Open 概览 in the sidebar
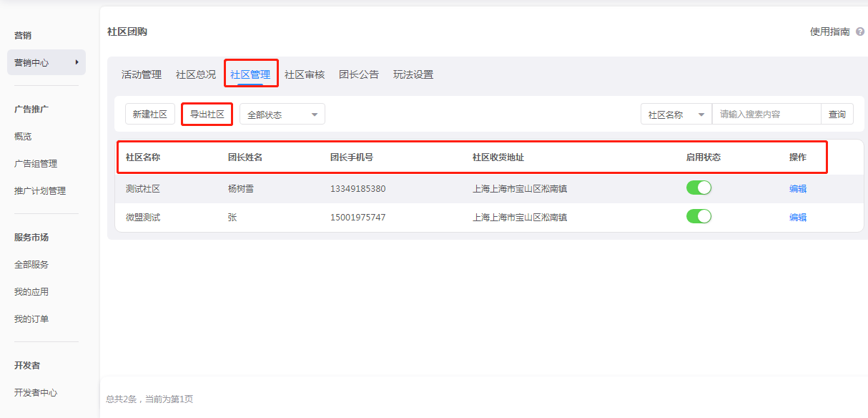Image resolution: width=868 pixels, height=418 pixels. (23, 136)
